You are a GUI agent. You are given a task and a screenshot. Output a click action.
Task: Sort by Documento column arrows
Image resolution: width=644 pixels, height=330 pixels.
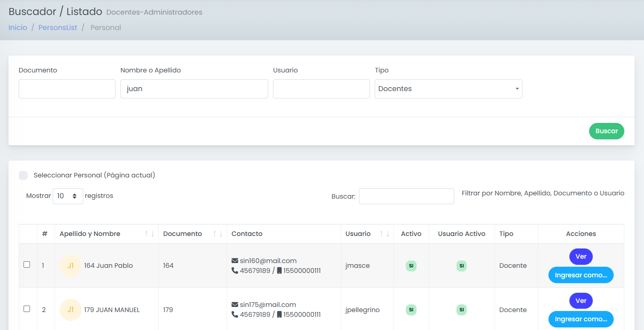pos(218,234)
